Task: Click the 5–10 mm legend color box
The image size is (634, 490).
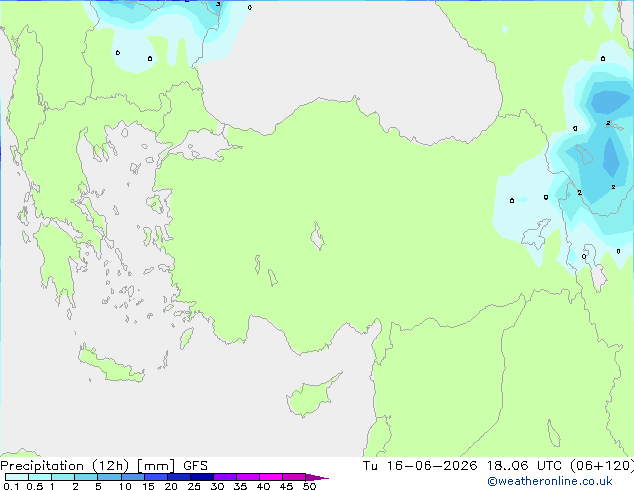Action: 109,477
